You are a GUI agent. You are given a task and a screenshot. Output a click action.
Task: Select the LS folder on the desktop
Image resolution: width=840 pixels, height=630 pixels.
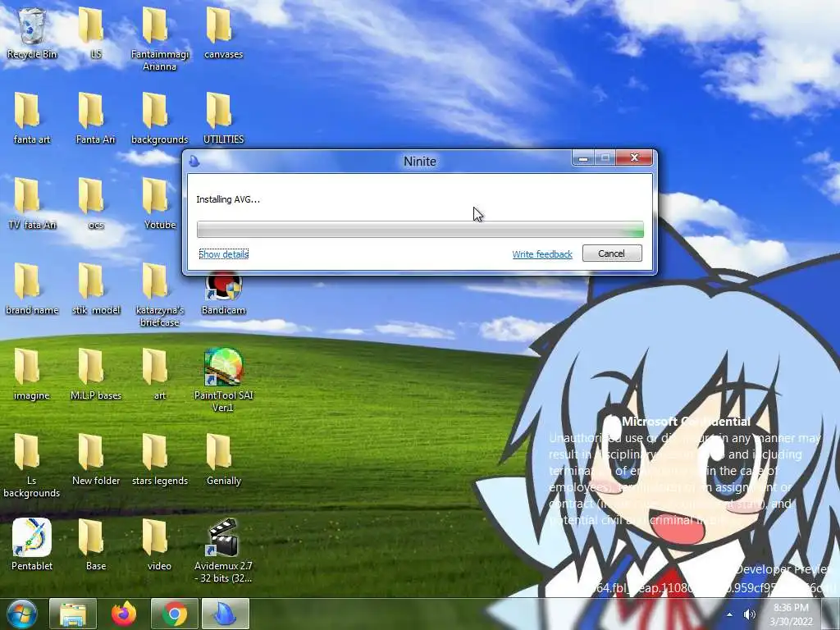tap(95, 33)
